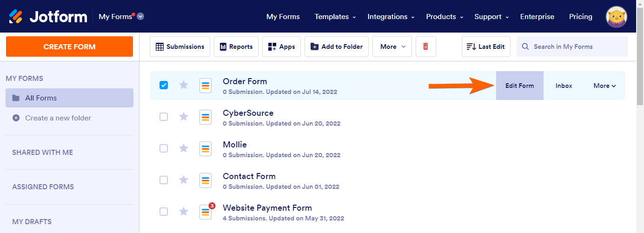The width and height of the screenshot is (644, 233).
Task: Expand the Order Form row More menu
Action: 604,86
